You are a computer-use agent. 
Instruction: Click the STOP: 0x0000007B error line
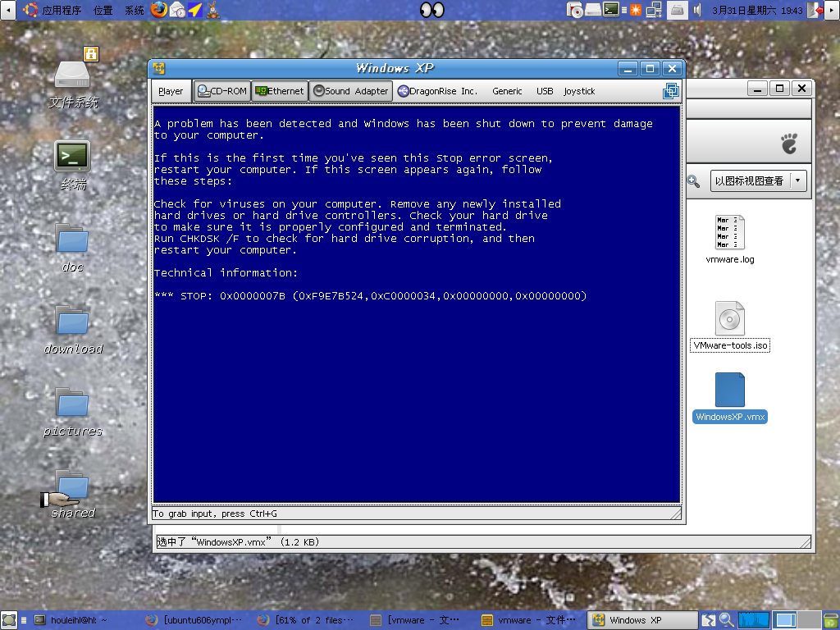pos(371,295)
